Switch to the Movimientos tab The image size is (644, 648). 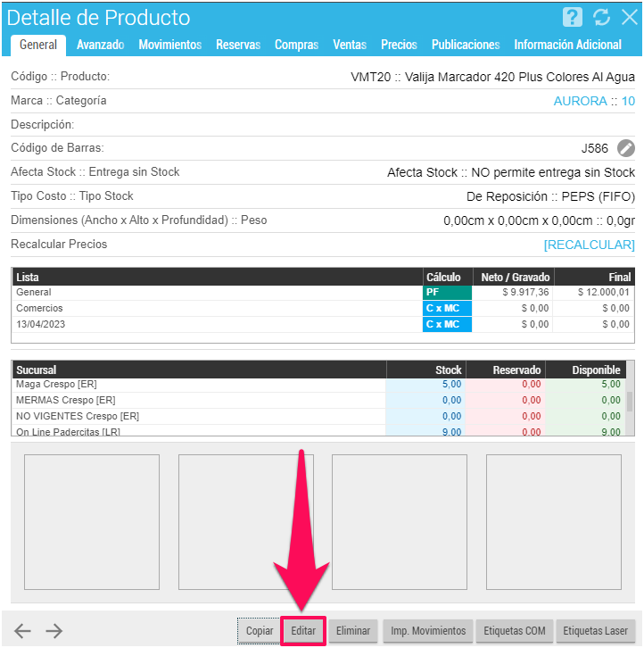tap(170, 45)
